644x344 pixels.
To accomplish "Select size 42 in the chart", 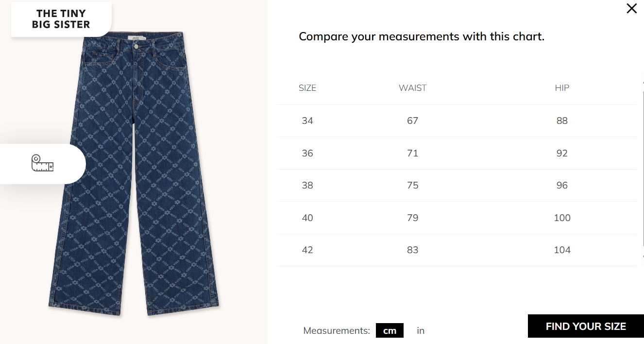I will point(307,250).
